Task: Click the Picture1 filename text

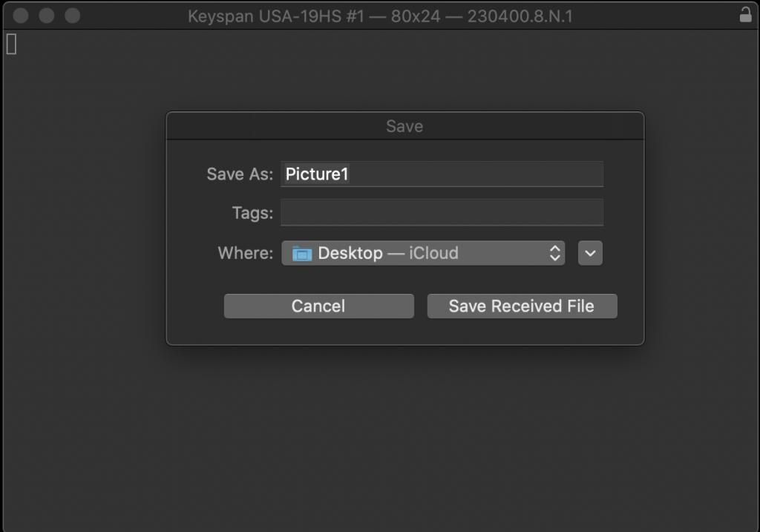Action: [317, 174]
